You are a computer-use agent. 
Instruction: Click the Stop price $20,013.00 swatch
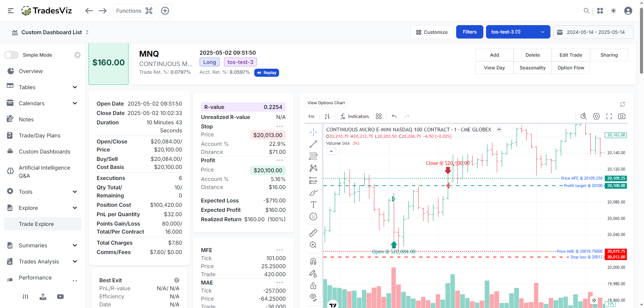(x=268, y=135)
